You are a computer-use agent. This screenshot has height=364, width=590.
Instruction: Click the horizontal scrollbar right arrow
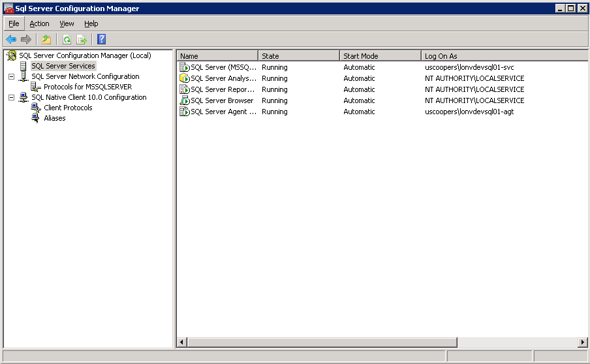click(582, 342)
